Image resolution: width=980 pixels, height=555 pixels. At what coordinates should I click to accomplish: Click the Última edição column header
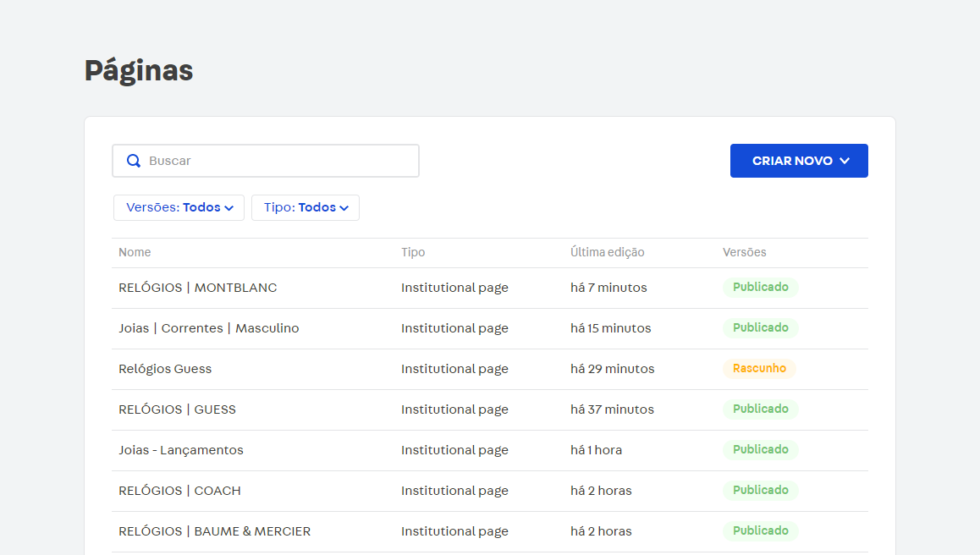pos(607,252)
